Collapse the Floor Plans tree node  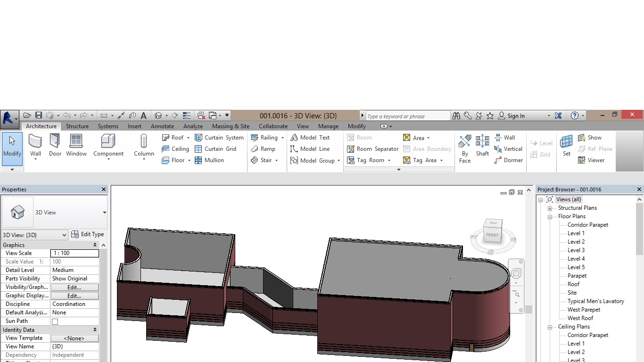(x=550, y=216)
